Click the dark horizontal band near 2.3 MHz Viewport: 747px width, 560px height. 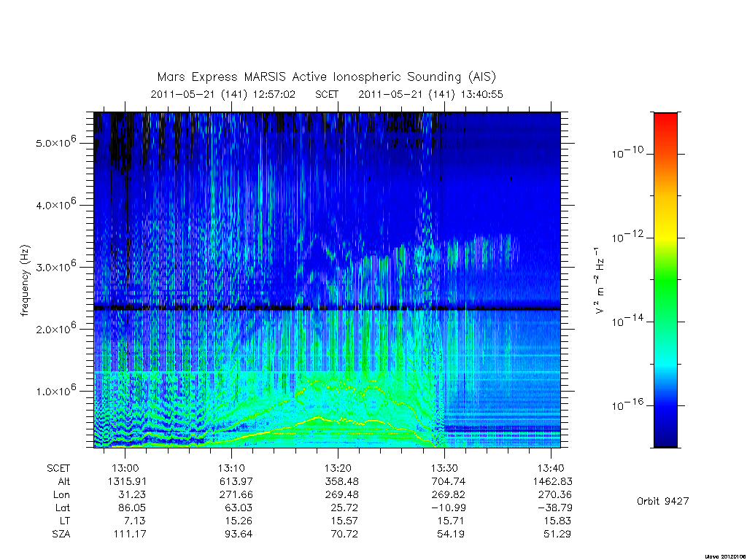[327, 308]
